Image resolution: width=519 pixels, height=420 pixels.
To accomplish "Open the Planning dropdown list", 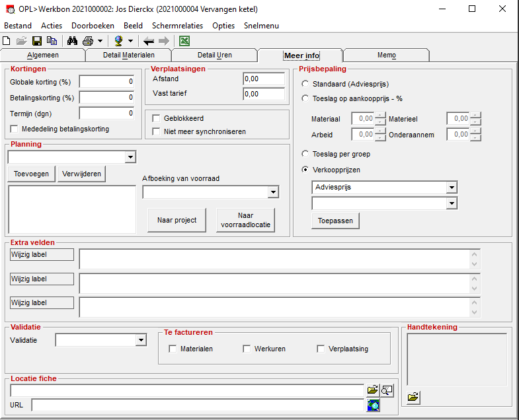I will tap(130, 157).
